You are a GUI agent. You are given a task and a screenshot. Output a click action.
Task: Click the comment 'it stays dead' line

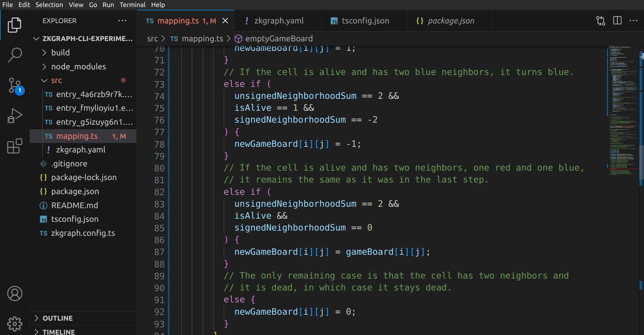tap(337, 288)
